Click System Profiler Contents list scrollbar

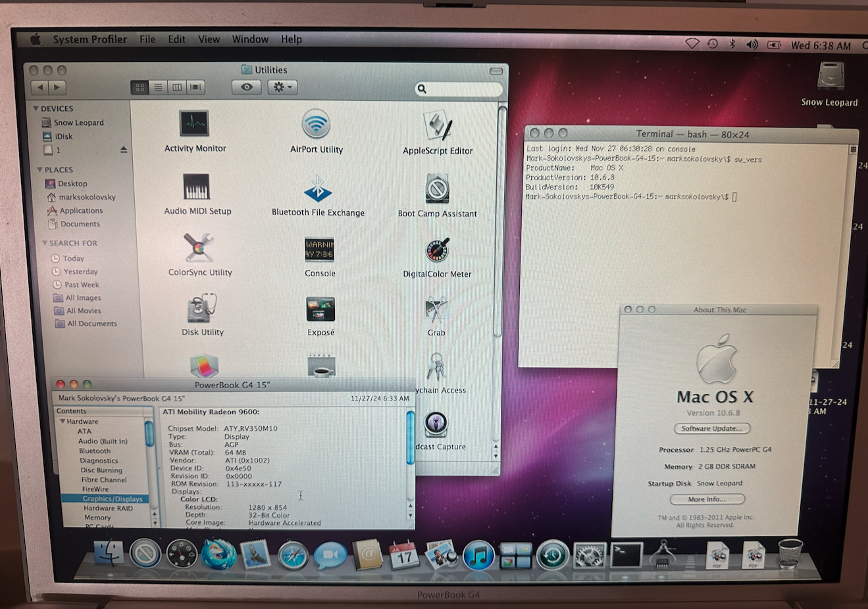149,435
